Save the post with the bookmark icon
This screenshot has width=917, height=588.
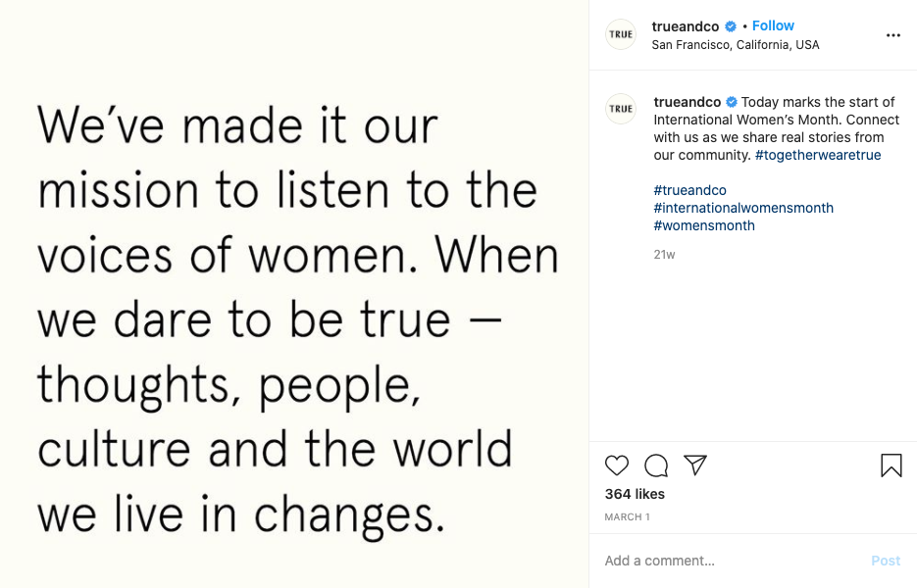(891, 465)
